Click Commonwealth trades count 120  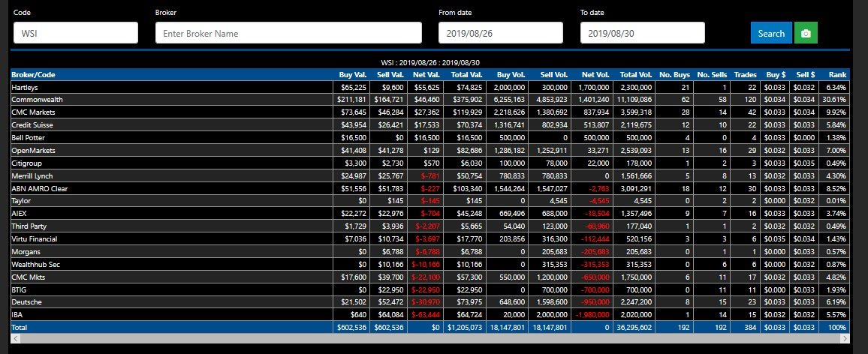(751, 100)
